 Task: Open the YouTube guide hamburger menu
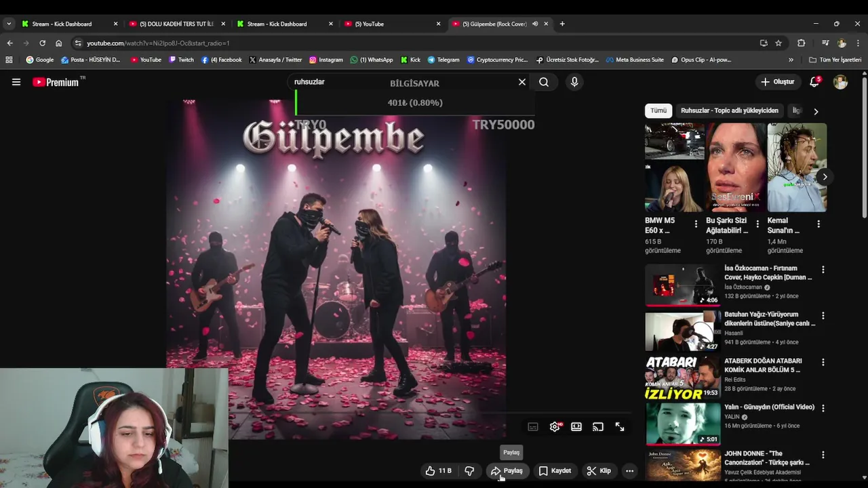[16, 82]
